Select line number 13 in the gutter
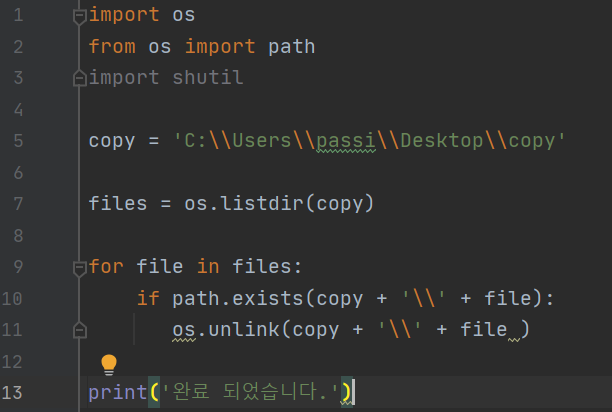Viewport: 612px width, 412px height. pyautogui.click(x=12, y=392)
